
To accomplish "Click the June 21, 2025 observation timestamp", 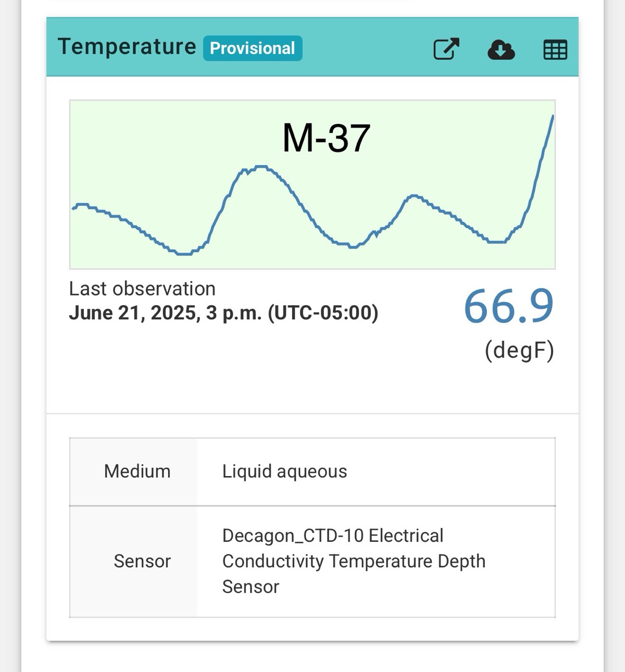I will click(x=223, y=313).
